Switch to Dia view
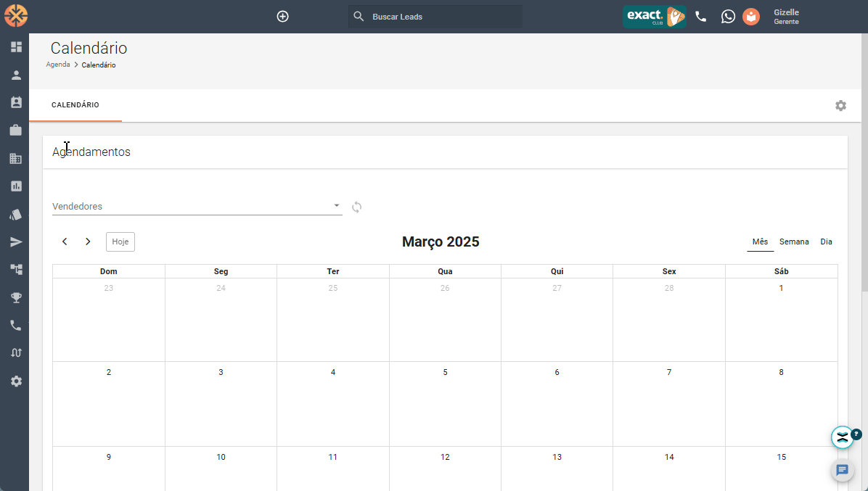 [x=826, y=242]
